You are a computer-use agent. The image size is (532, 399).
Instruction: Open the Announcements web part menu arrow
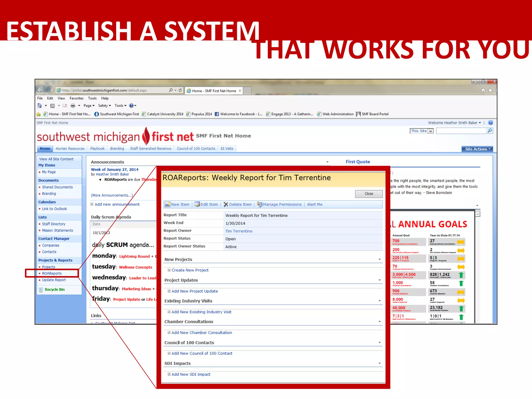(327, 162)
